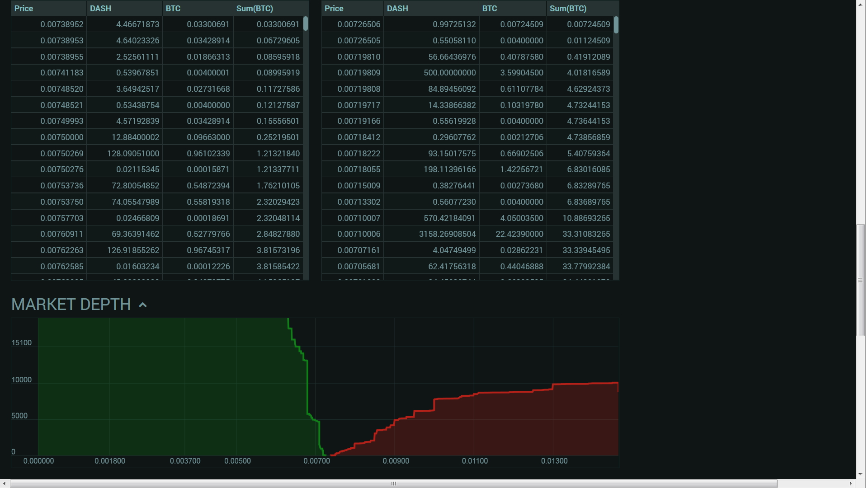The width and height of the screenshot is (868, 488).
Task: Select sell order price 0.00748520
Action: point(62,89)
